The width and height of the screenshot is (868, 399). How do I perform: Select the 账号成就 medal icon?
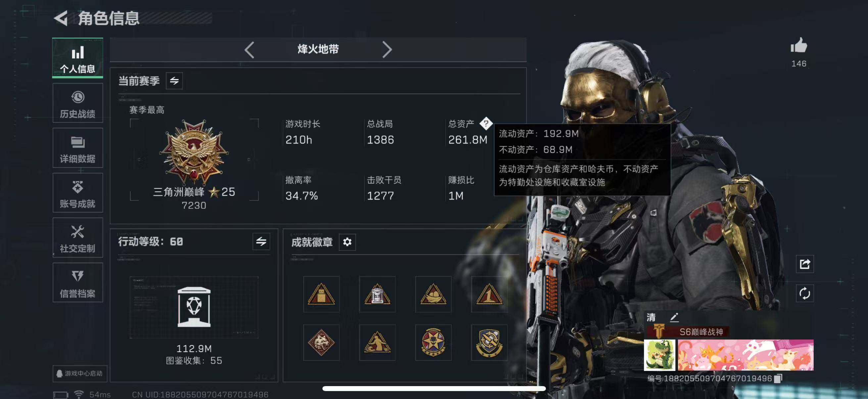(x=77, y=187)
